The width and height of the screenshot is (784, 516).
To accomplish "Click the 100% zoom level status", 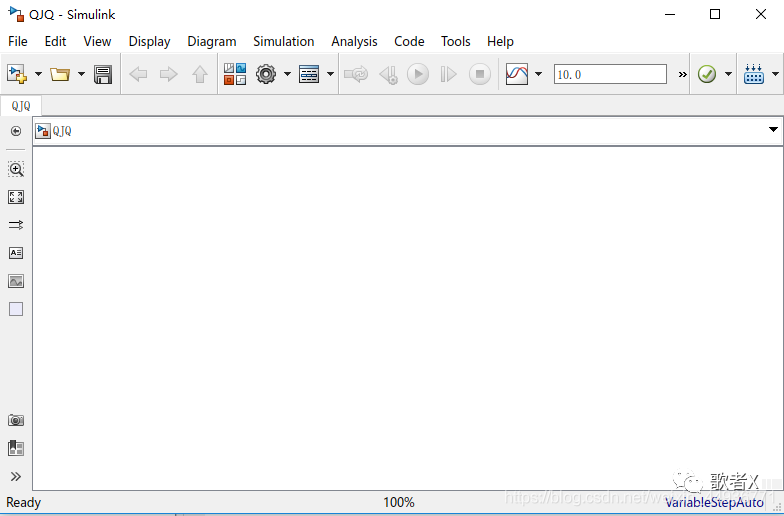I will 398,502.
